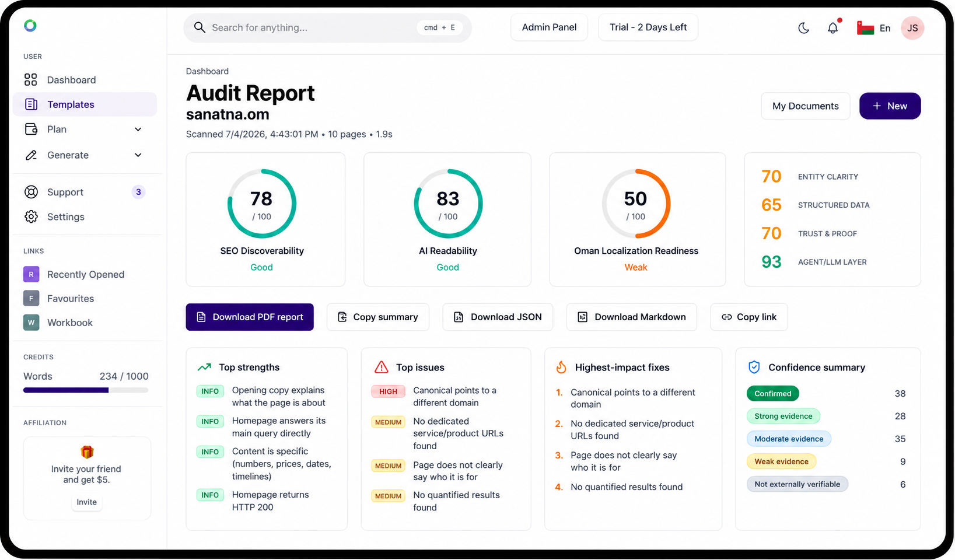Click Download PDF report
The image size is (955, 560).
coord(250,317)
